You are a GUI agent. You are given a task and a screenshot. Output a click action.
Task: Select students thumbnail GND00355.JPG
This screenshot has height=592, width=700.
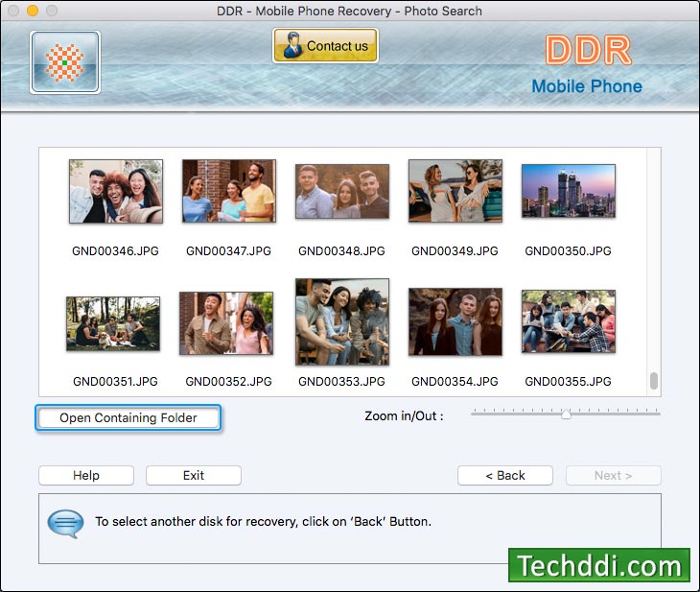[x=569, y=321]
